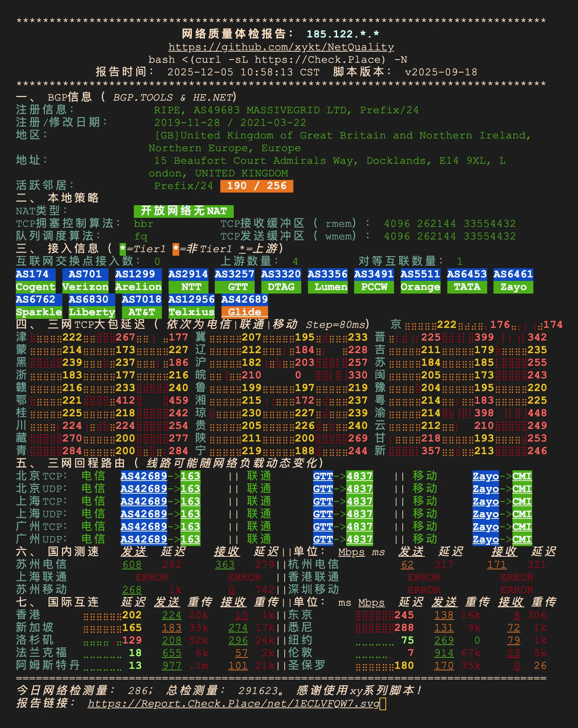Select the Sparkle label

tap(39, 312)
